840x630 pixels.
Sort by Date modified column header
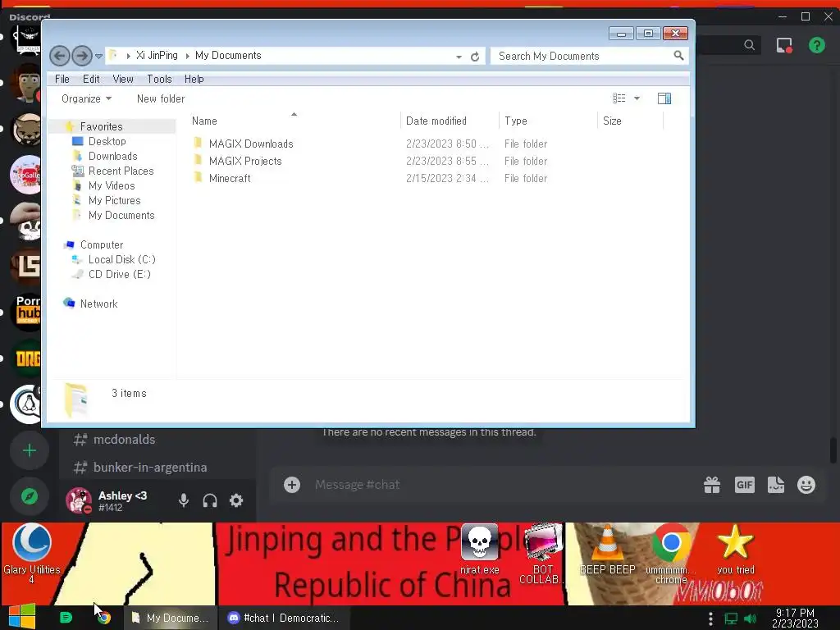450,121
